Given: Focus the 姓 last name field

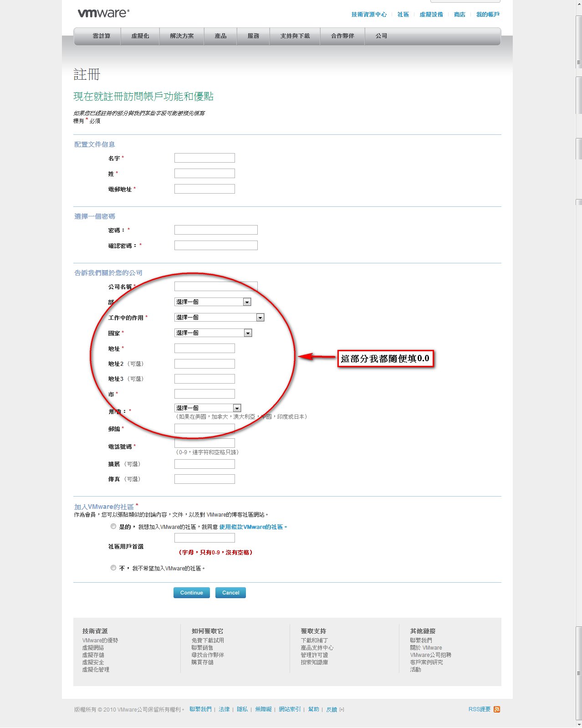Looking at the screenshot, I should (204, 174).
